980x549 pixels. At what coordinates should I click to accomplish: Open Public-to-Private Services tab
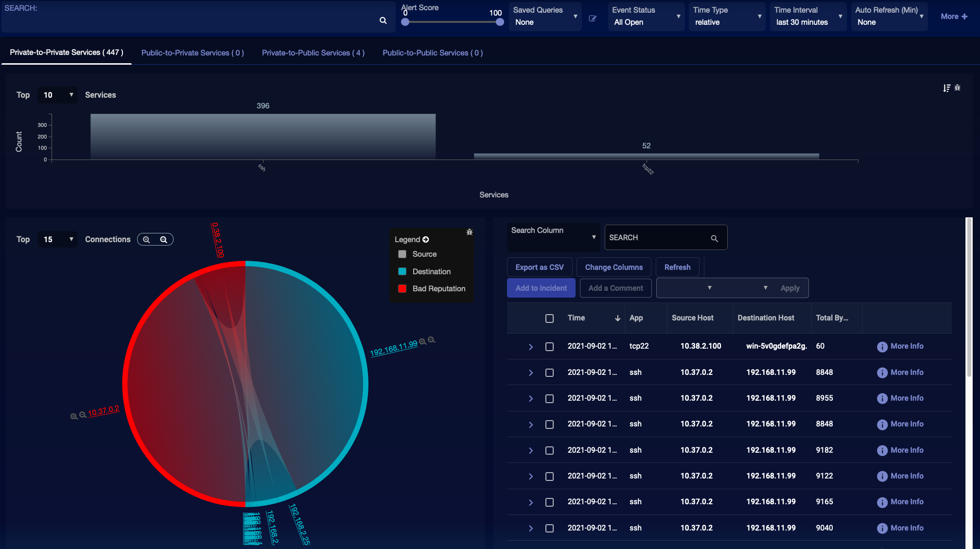tap(192, 53)
